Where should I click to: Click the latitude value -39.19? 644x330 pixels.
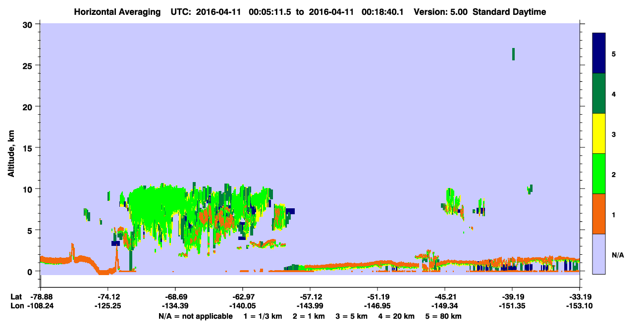click(x=512, y=297)
